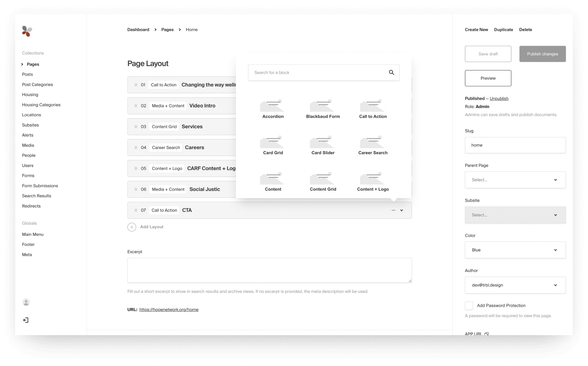Click the Slug input field

(x=515, y=145)
